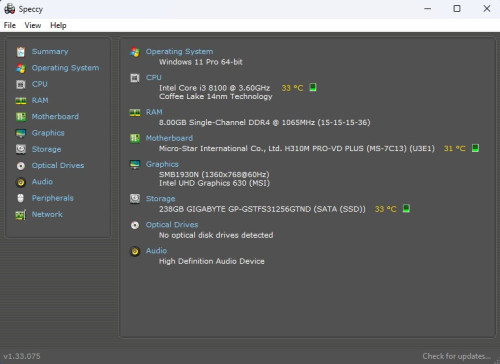Click the Audio speaker icon in sidebar
This screenshot has height=364, width=500.
21,182
